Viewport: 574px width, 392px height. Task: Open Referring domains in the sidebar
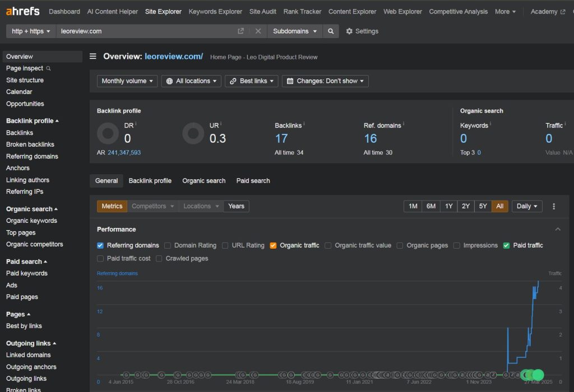pyautogui.click(x=32, y=156)
